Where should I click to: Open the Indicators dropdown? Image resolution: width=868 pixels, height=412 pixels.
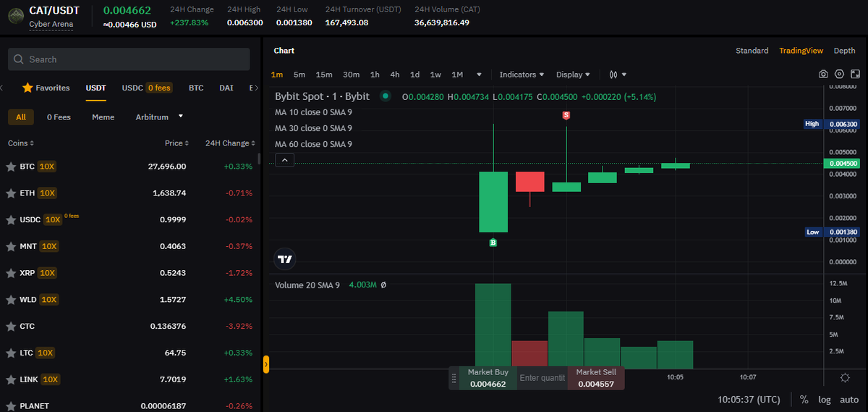521,75
